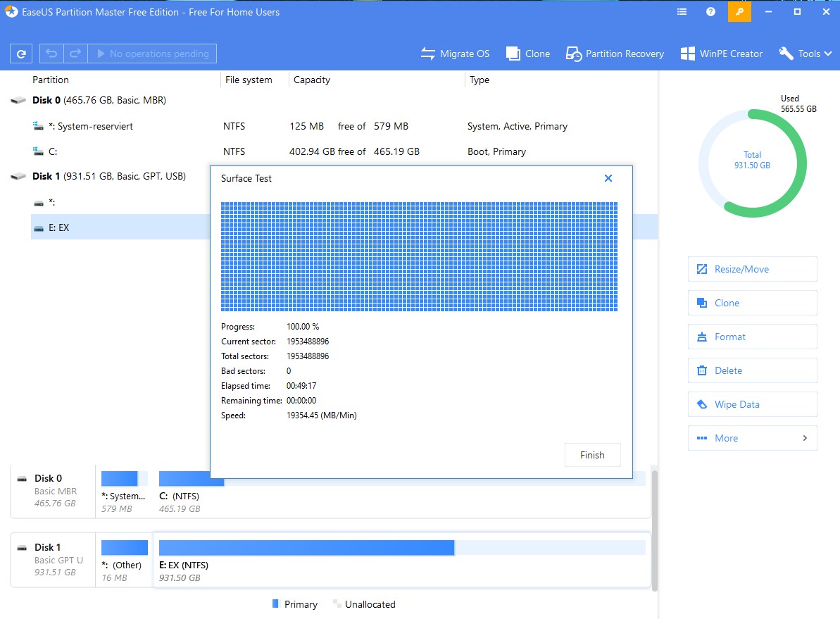Click the Partition column header
This screenshot has height=619, width=840.
(x=51, y=80)
